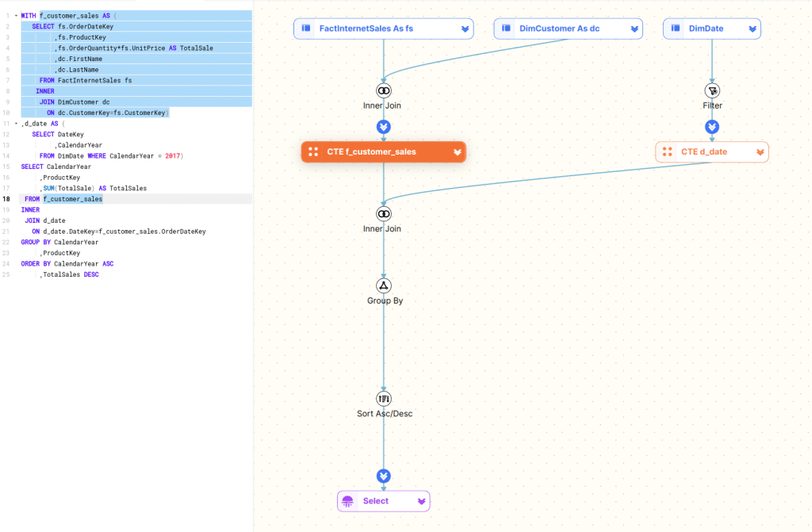Click the second Inner Join node icon
The width and height of the screenshot is (812, 532).
point(384,213)
